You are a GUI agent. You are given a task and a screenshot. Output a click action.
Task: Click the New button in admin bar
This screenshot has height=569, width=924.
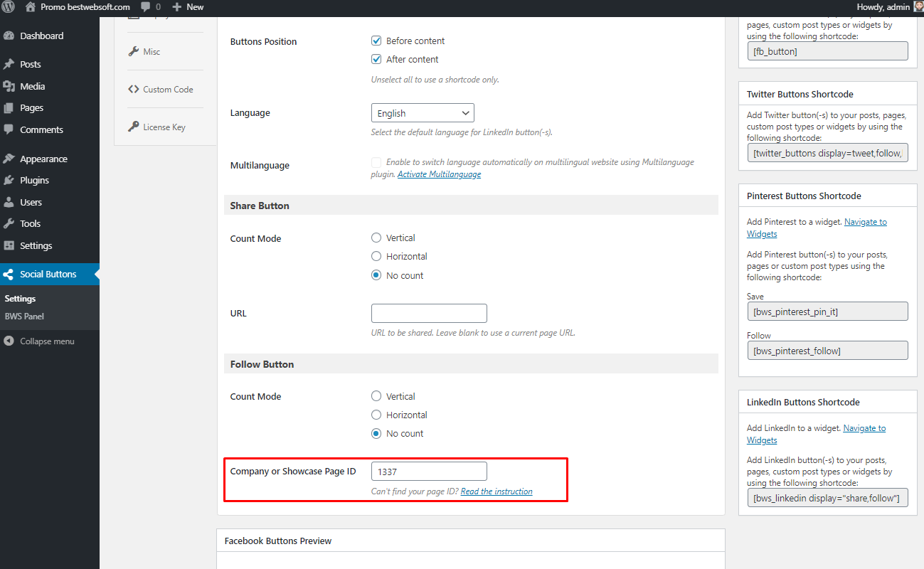click(x=188, y=7)
